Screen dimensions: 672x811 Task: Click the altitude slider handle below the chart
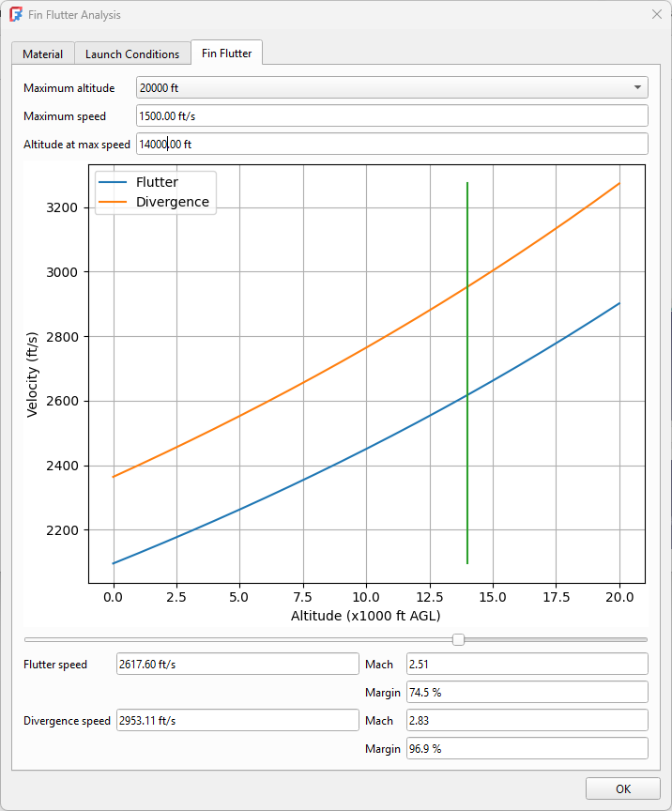coord(458,639)
